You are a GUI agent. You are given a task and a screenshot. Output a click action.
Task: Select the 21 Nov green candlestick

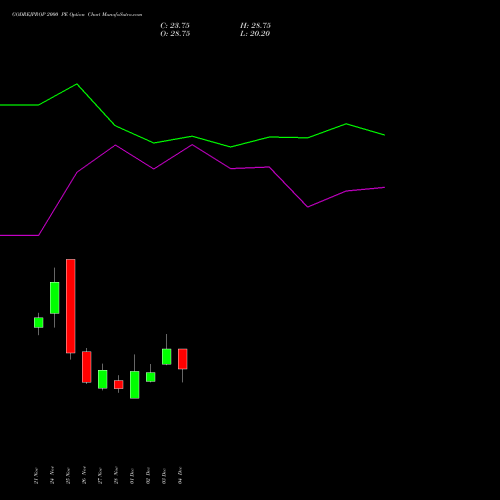38,323
